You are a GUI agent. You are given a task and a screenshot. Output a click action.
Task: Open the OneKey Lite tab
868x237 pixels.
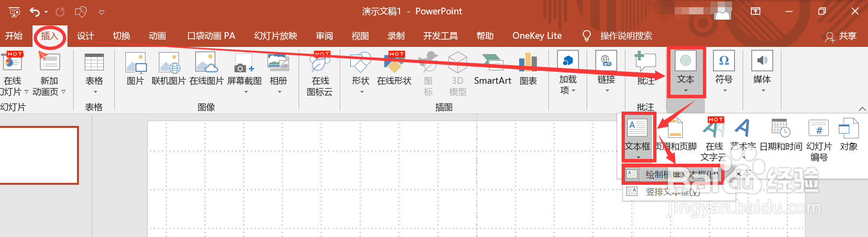coord(537,36)
